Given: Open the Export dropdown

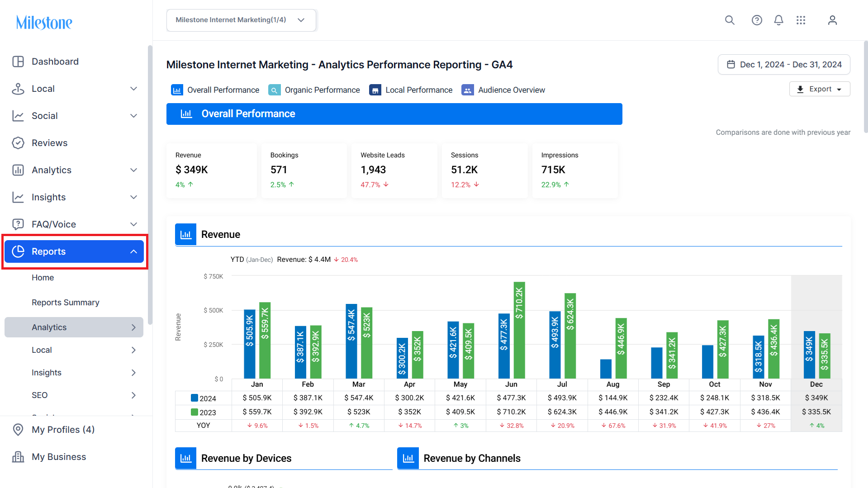Looking at the screenshot, I should 820,89.
